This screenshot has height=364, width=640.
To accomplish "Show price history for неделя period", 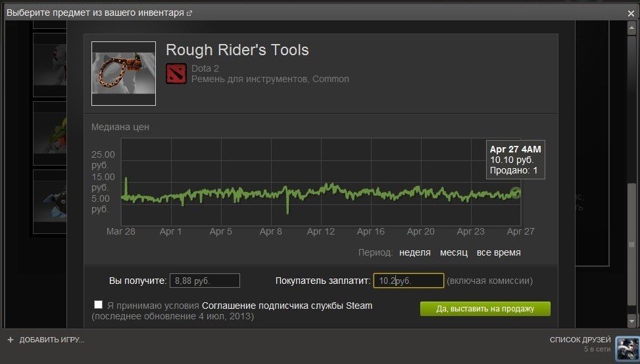I will (x=414, y=252).
